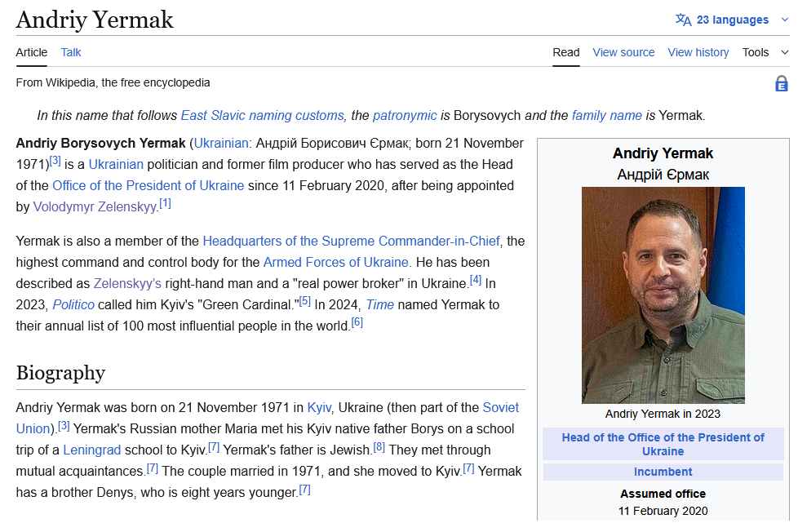Expand the 23 languages dropdown arrow

coord(784,20)
